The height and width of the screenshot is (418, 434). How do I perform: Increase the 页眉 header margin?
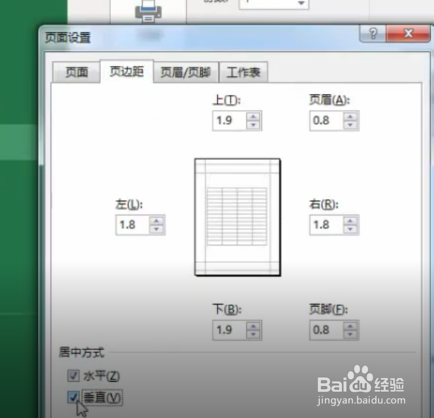point(350,116)
